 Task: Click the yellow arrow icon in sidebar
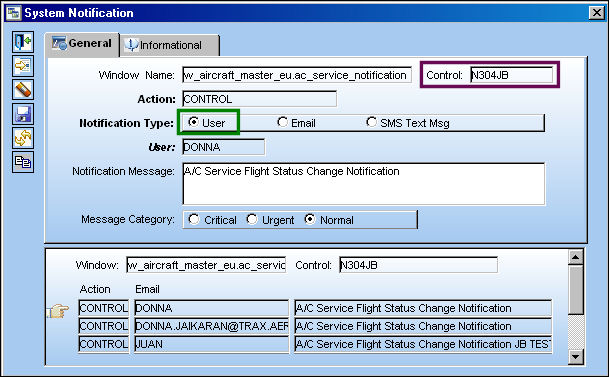click(23, 66)
